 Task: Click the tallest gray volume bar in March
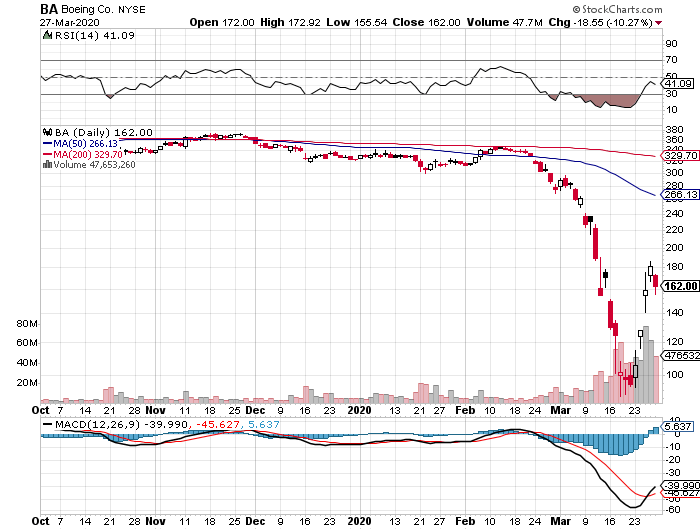[646, 364]
